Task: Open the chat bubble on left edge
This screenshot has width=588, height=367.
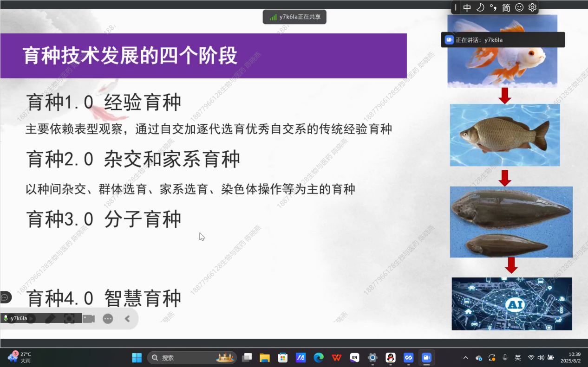Action: tap(5, 297)
